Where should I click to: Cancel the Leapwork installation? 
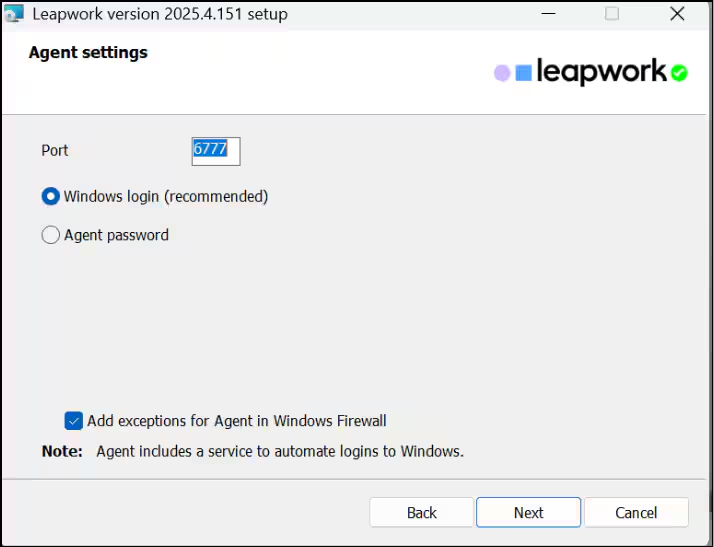point(636,512)
